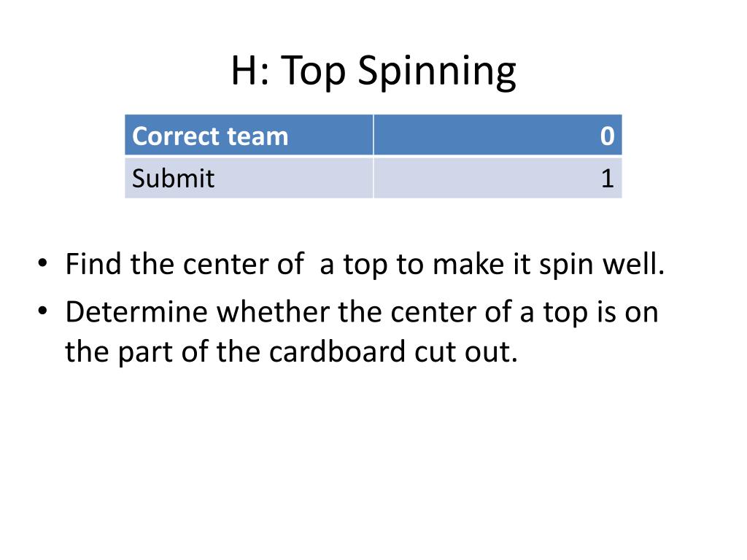
Task: Click the text cardboard cut out
Action: tap(393, 351)
